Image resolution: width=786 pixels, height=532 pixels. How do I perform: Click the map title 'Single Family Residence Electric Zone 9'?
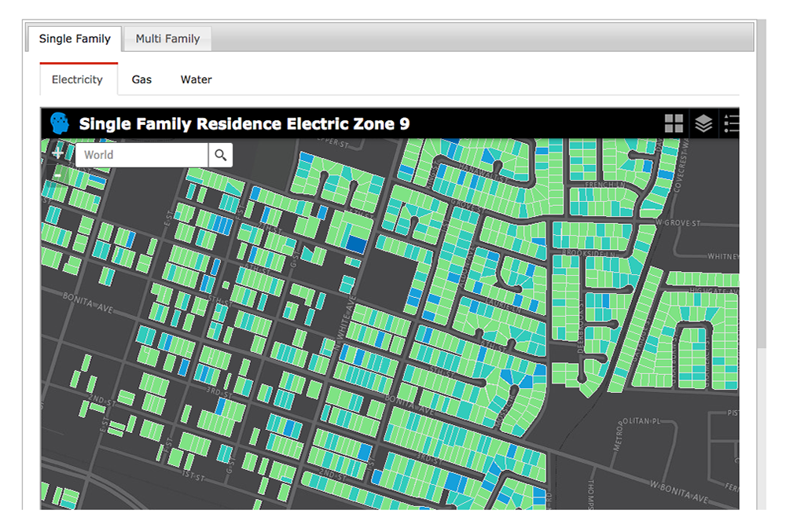click(244, 124)
